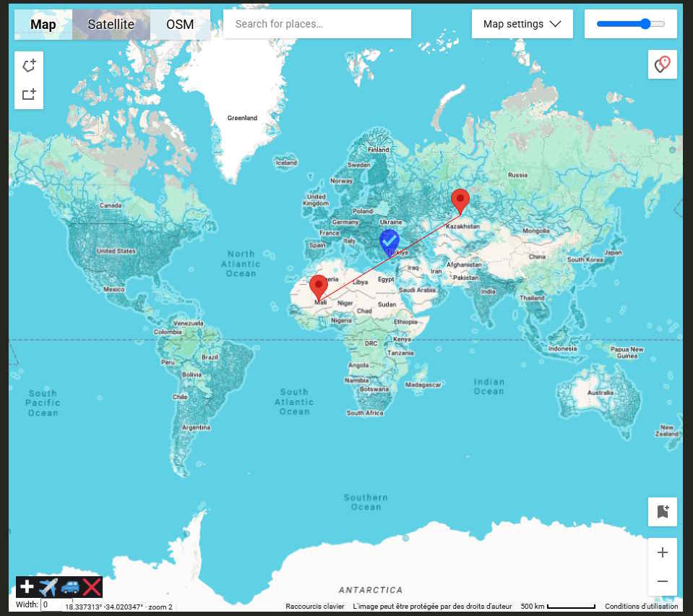This screenshot has width=693, height=616.
Task: Click the overlapping location pins icon
Action: tap(662, 65)
